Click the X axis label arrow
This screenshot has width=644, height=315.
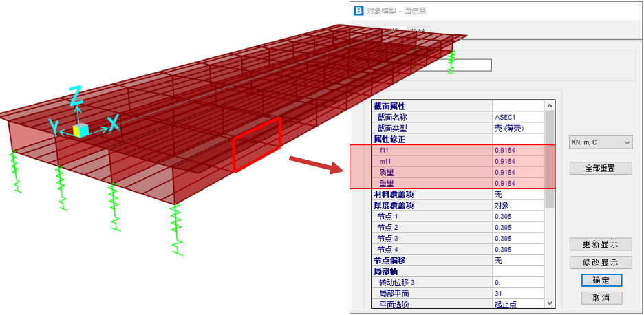(113, 124)
